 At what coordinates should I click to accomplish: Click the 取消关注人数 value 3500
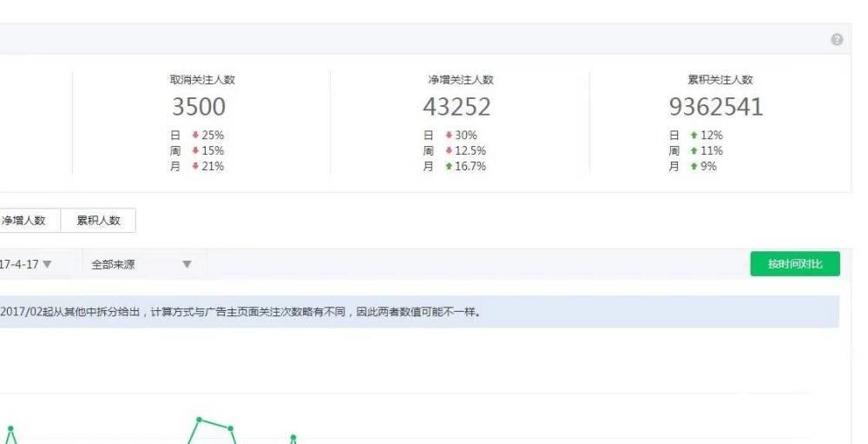click(x=199, y=107)
